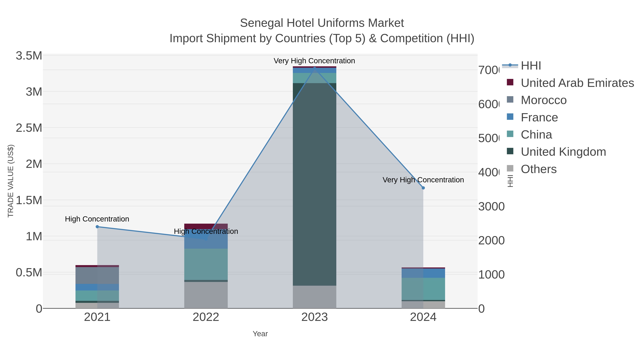
Task: Click the Others segment of 2023 bar
Action: point(314,297)
